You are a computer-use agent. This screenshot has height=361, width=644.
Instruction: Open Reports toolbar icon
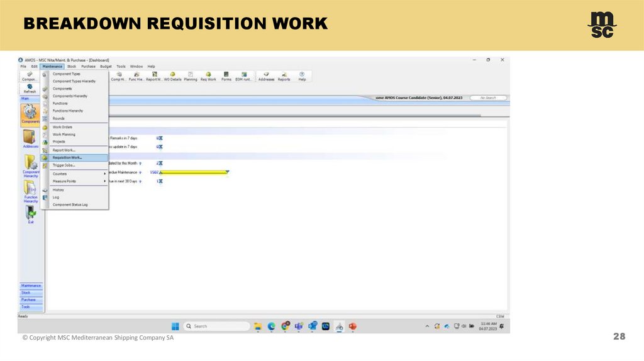click(284, 76)
